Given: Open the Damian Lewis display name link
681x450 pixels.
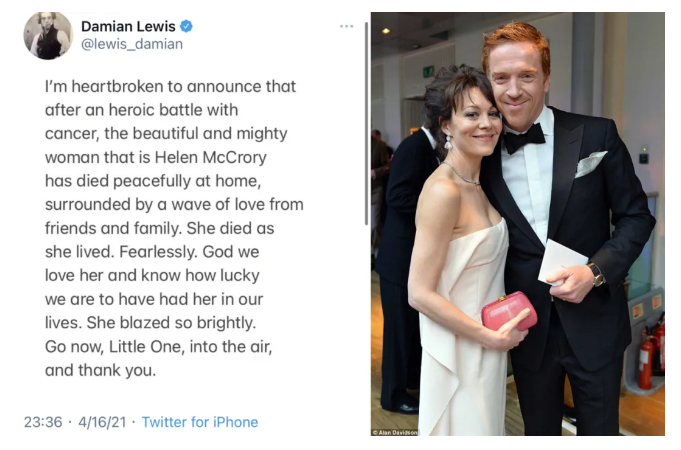Looking at the screenshot, I should coord(127,26).
